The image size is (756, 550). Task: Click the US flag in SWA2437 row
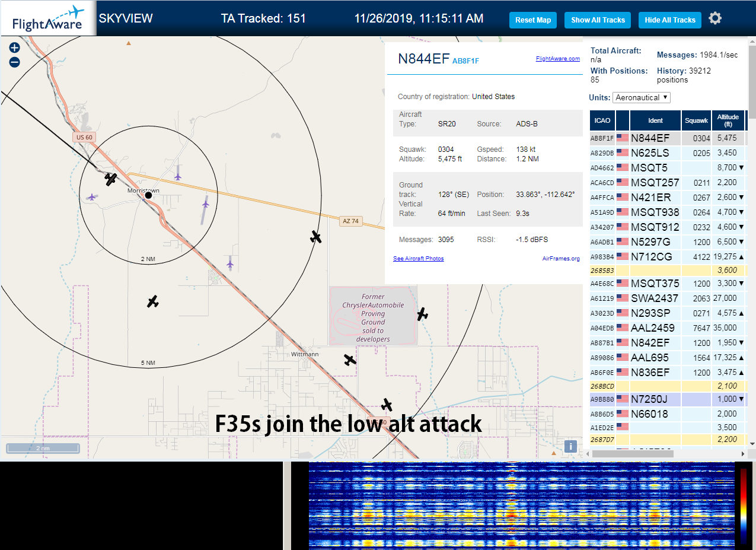pyautogui.click(x=623, y=298)
